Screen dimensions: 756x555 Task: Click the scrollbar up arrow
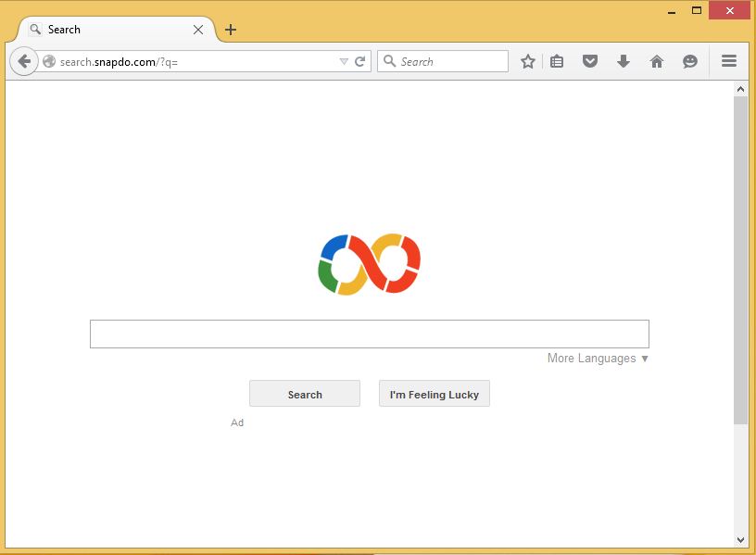740,89
